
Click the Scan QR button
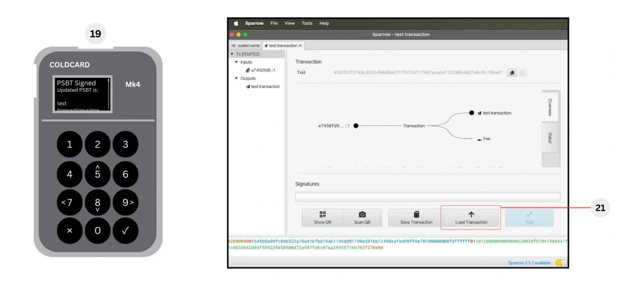pyautogui.click(x=362, y=218)
